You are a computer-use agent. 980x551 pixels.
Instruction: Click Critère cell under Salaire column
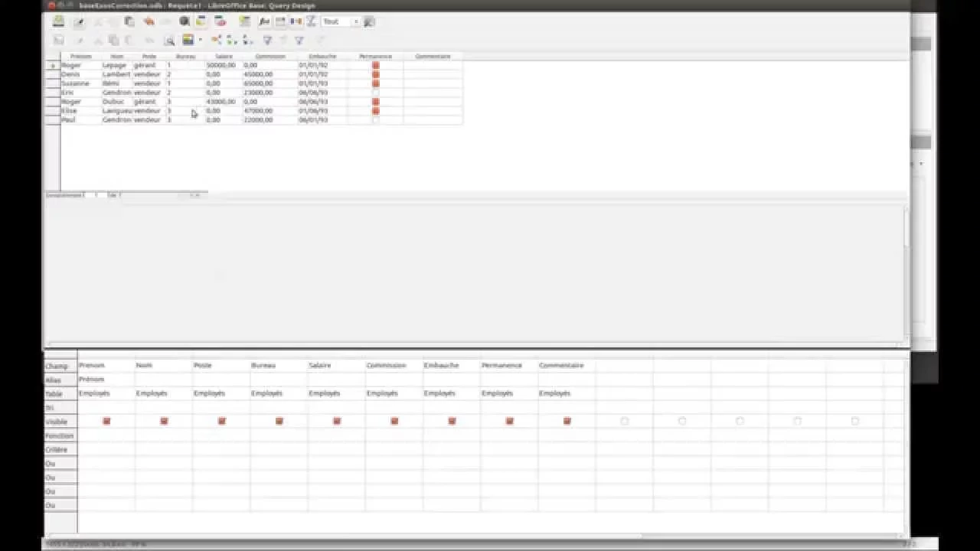pyautogui.click(x=336, y=449)
